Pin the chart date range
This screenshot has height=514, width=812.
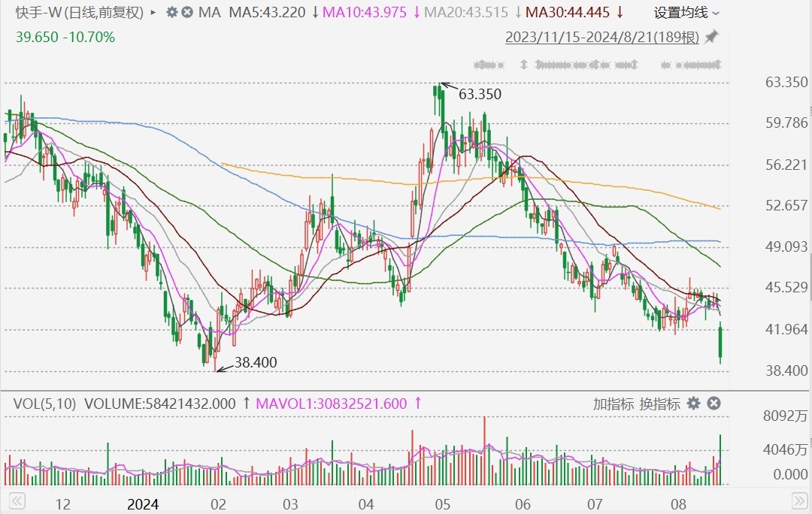point(713,37)
